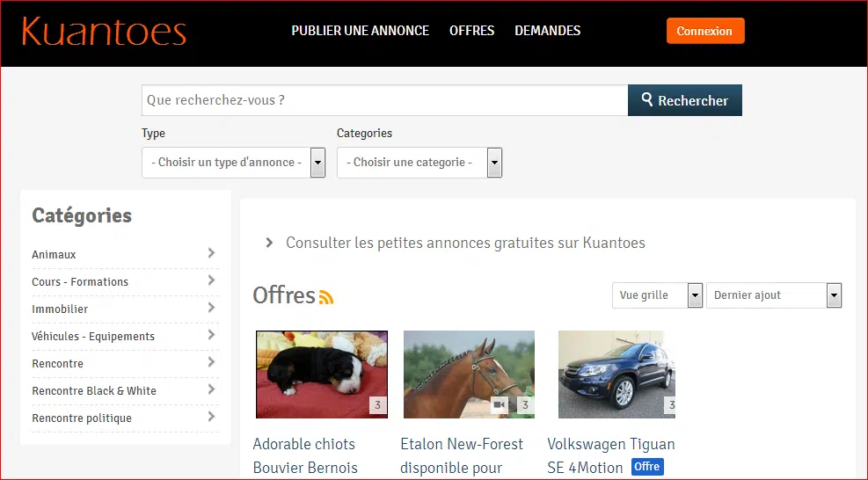Click the chevron arrow next to Animaux

(211, 253)
